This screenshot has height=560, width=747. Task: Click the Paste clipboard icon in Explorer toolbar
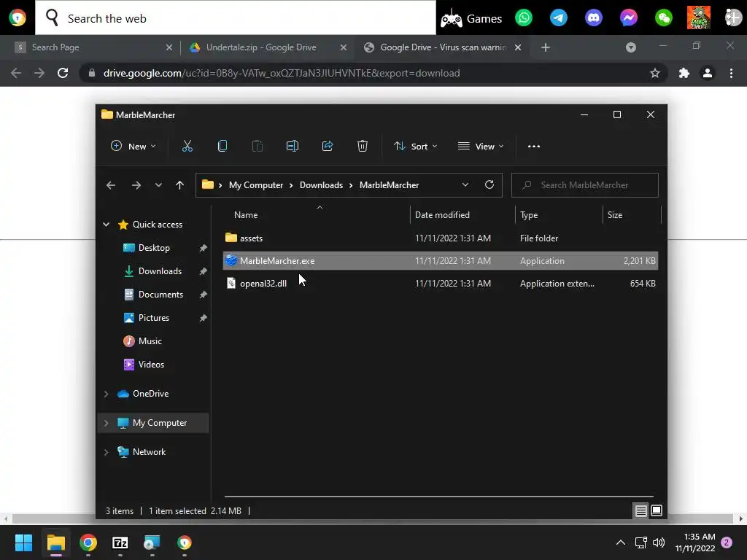tap(258, 146)
